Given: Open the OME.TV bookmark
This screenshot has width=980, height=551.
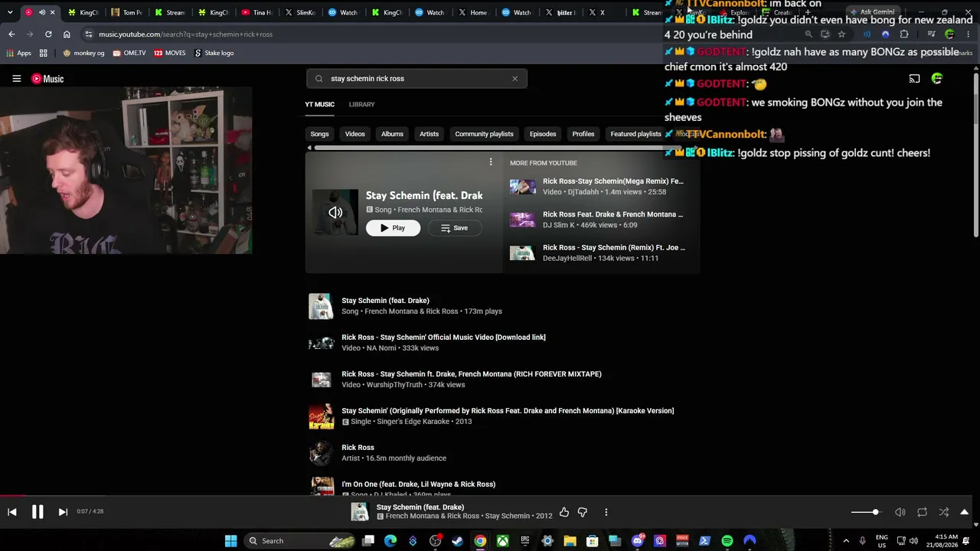Looking at the screenshot, I should (129, 53).
